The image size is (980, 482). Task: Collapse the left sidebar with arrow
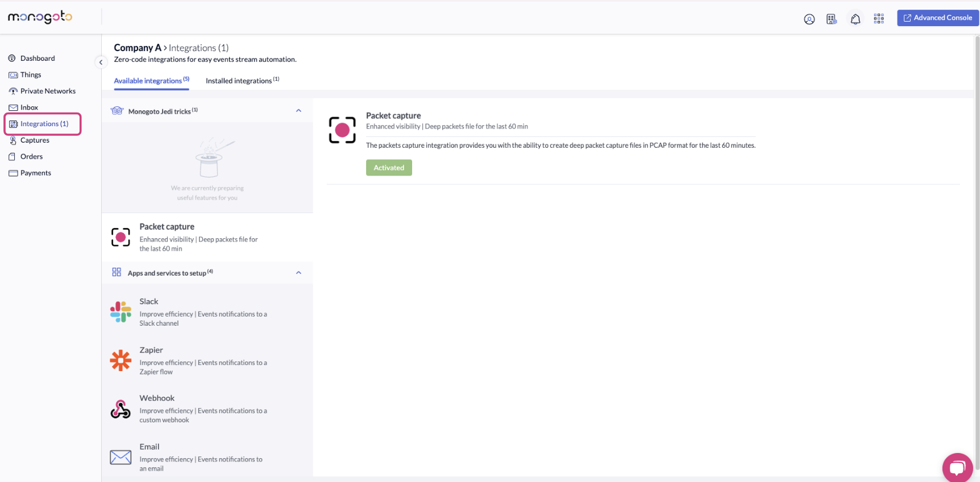(x=101, y=63)
